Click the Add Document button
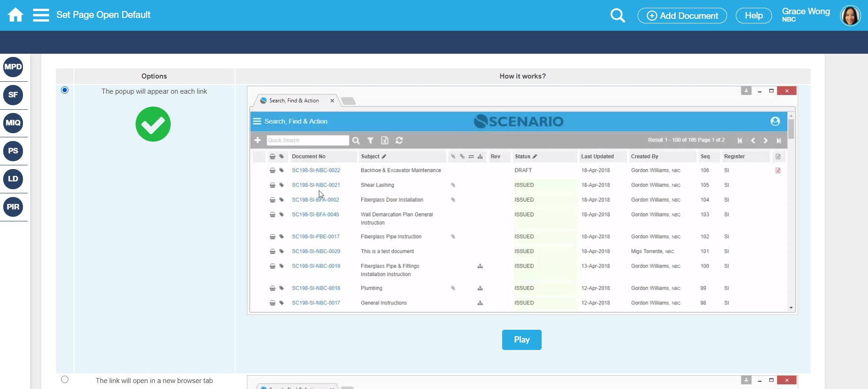 coord(682,16)
